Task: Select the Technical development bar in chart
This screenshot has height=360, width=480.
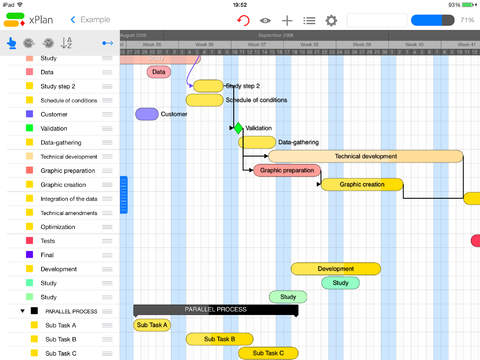Action: point(366,156)
